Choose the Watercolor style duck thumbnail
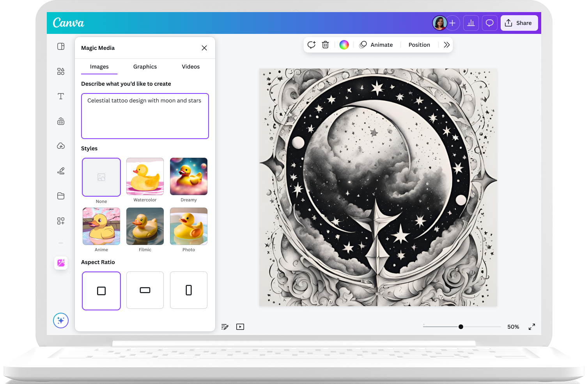This screenshot has height=384, width=588. coord(145,176)
